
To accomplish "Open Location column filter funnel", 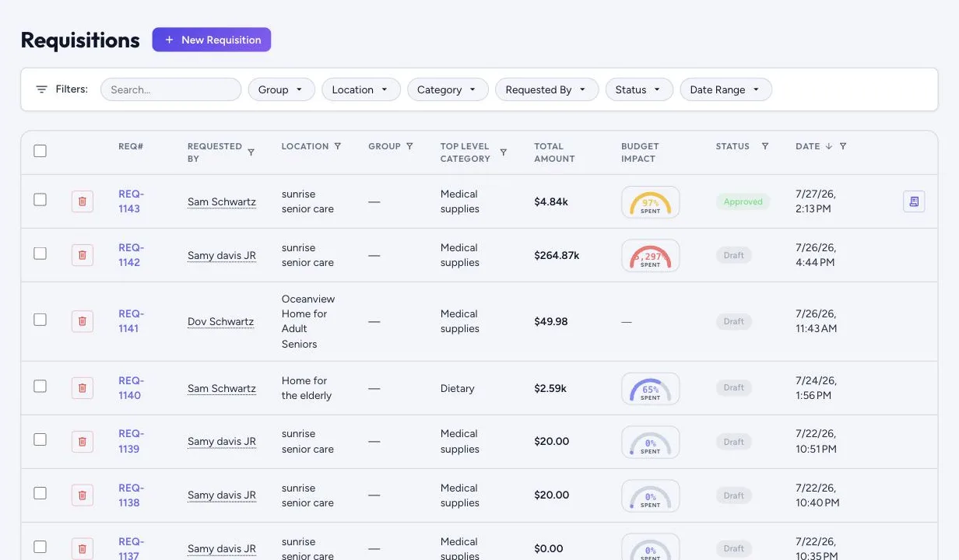I will tap(337, 146).
